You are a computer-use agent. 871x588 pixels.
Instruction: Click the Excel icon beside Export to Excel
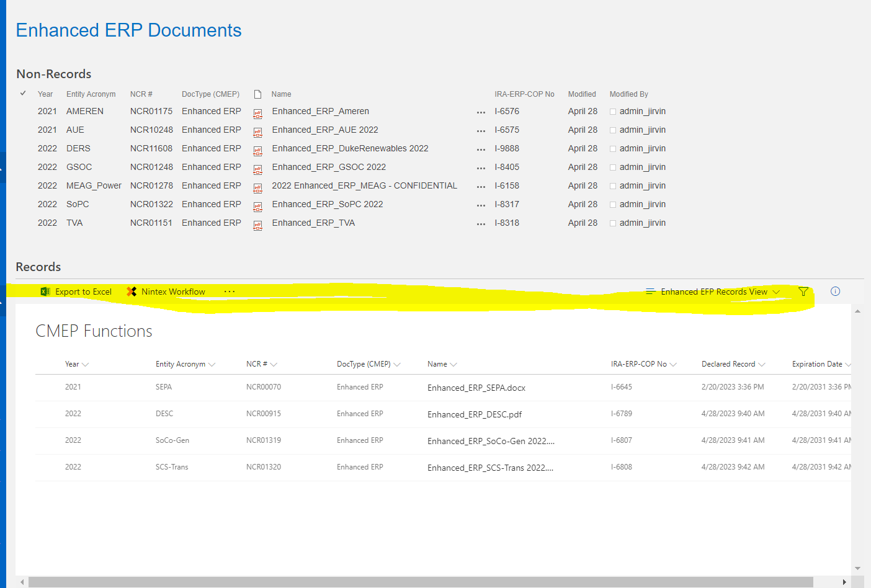pyautogui.click(x=45, y=292)
